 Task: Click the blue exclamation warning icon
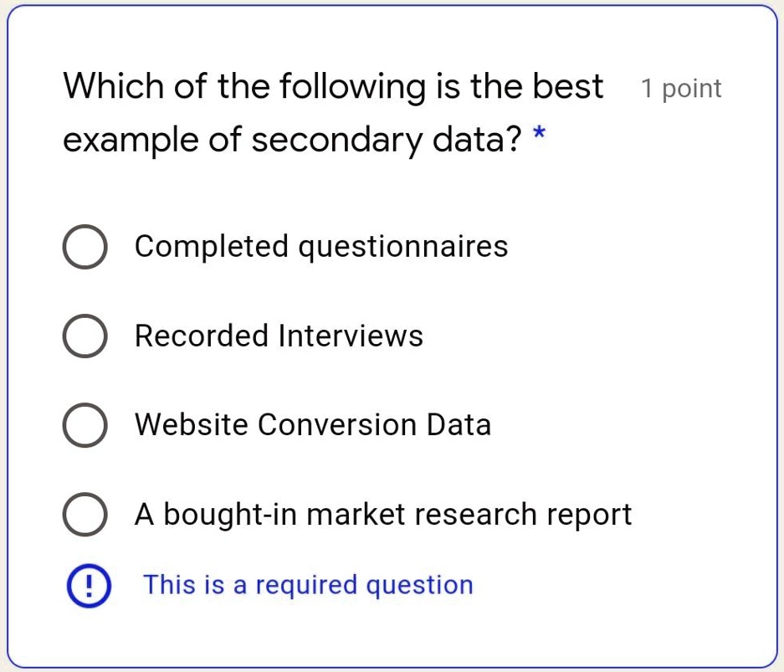point(89,586)
